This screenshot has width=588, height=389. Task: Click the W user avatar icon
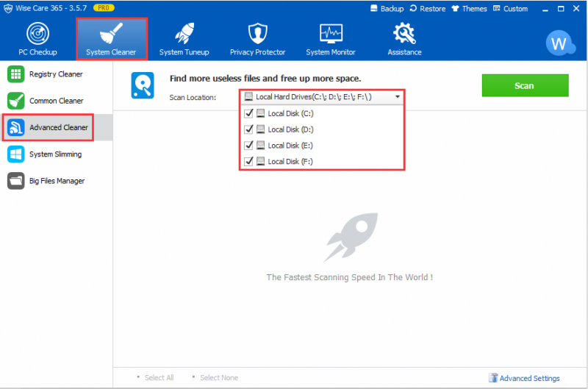560,43
